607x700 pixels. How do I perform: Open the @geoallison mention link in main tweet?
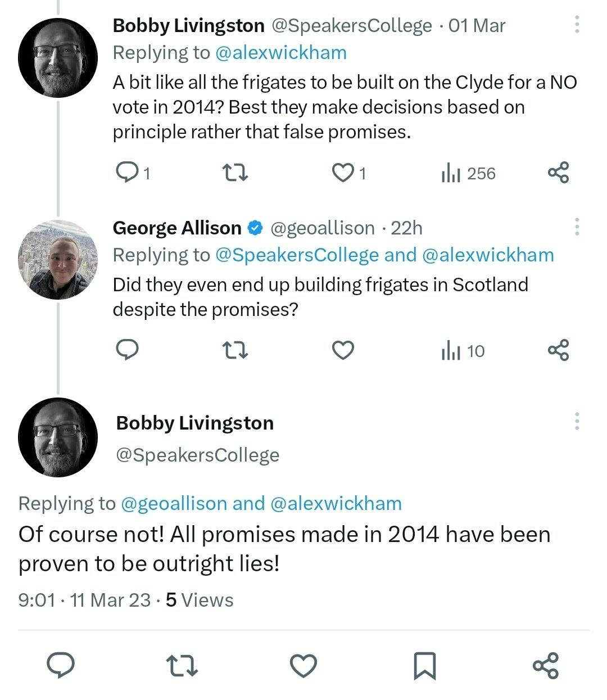(x=174, y=503)
